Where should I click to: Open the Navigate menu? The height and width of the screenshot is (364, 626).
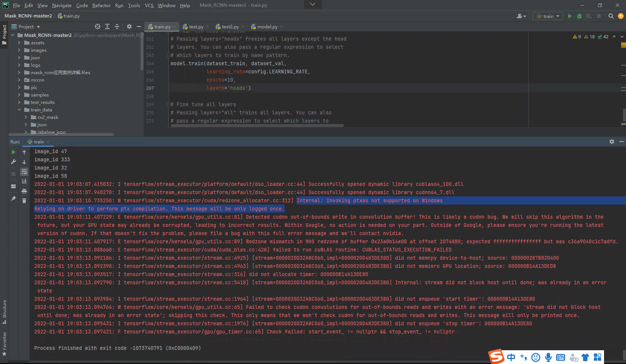pyautogui.click(x=61, y=5)
